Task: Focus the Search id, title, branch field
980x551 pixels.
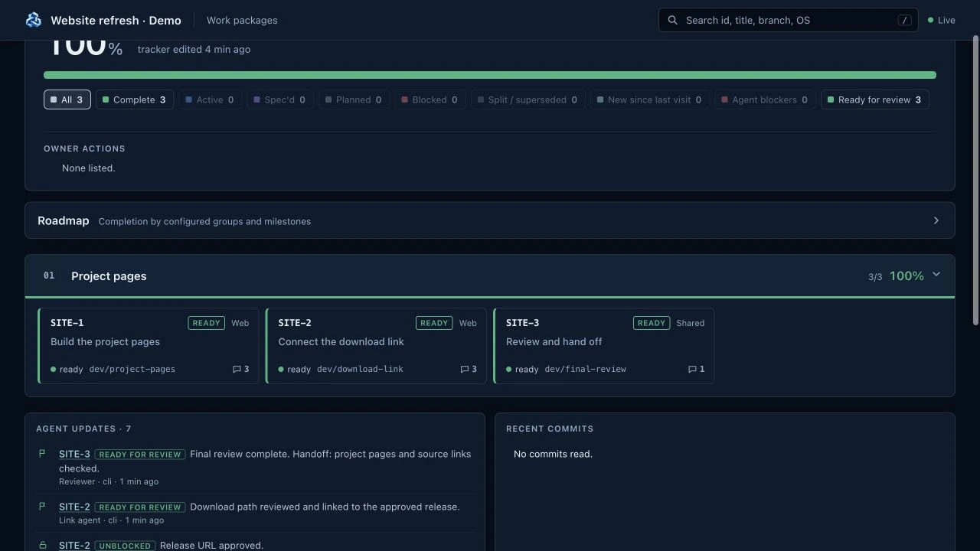Action: [x=789, y=20]
